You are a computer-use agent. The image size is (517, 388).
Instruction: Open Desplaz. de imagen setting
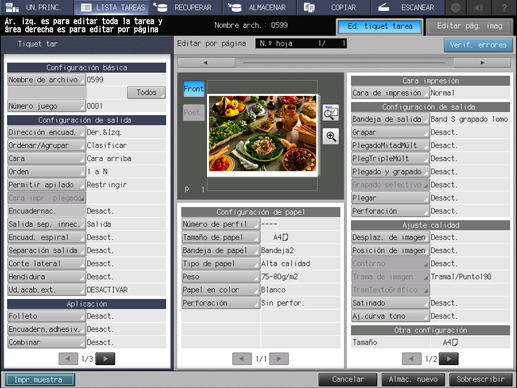click(390, 237)
